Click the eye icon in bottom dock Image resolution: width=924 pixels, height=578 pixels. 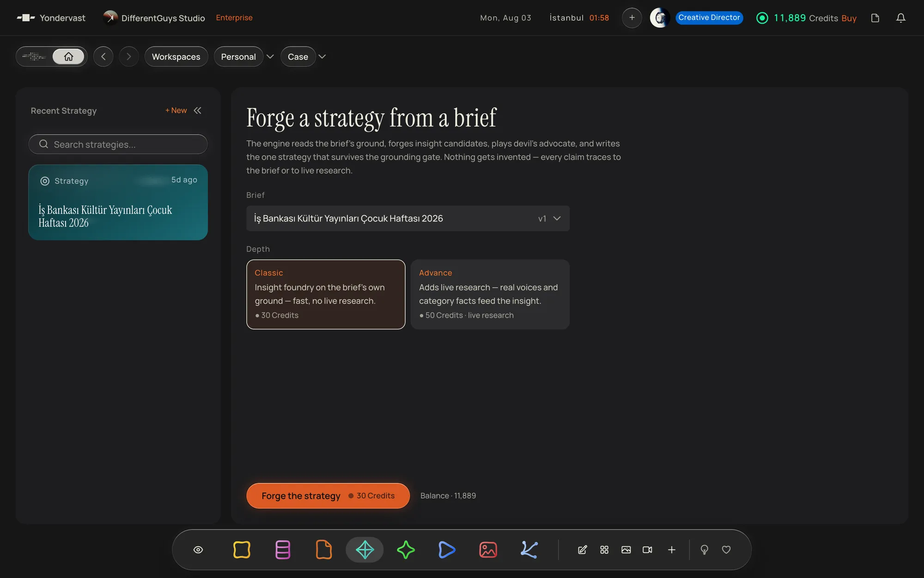click(x=198, y=550)
